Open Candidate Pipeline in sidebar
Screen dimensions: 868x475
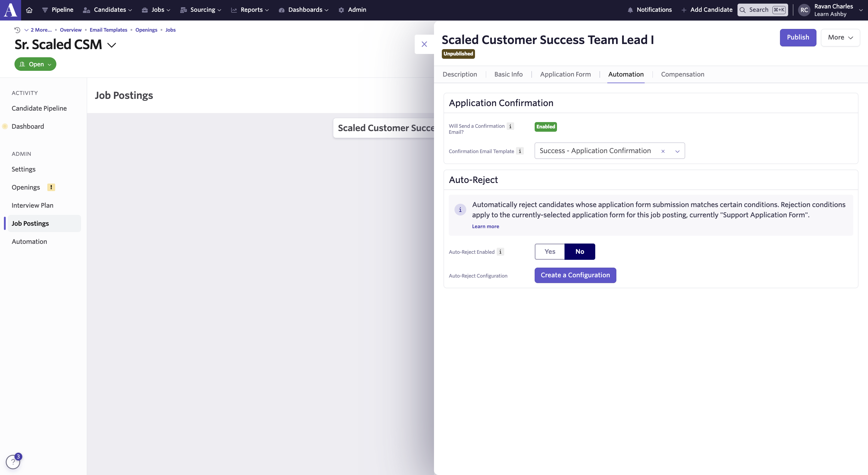tap(39, 108)
